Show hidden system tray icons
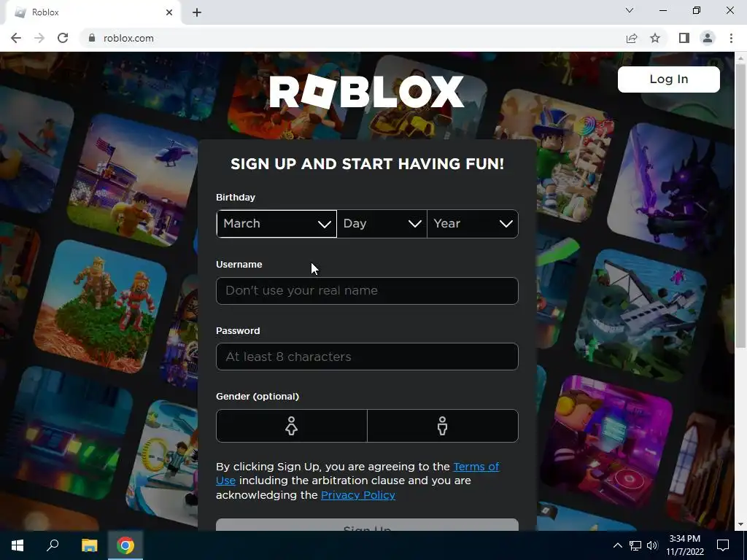The width and height of the screenshot is (747, 560). tap(617, 545)
